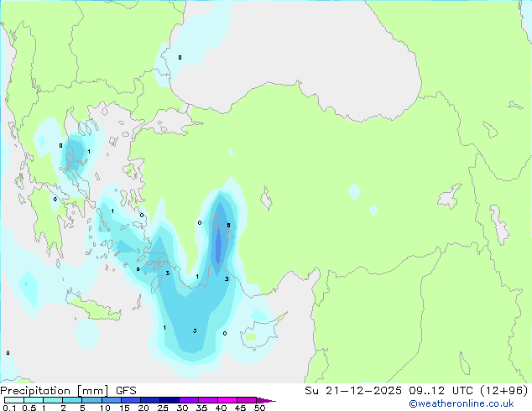
Task: Click the legend label '10'
Action: point(105,408)
